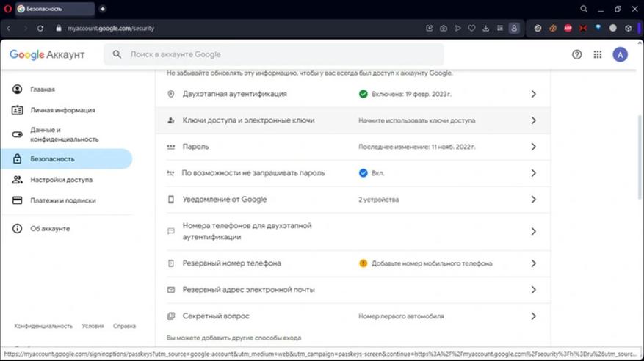
Task: Open the account avatar A
Action: [x=621, y=54]
